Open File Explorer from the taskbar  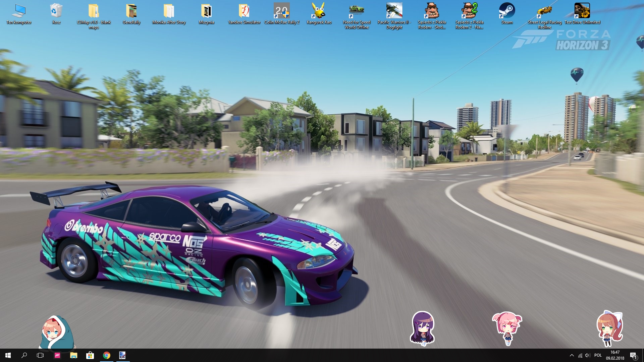coord(74,355)
